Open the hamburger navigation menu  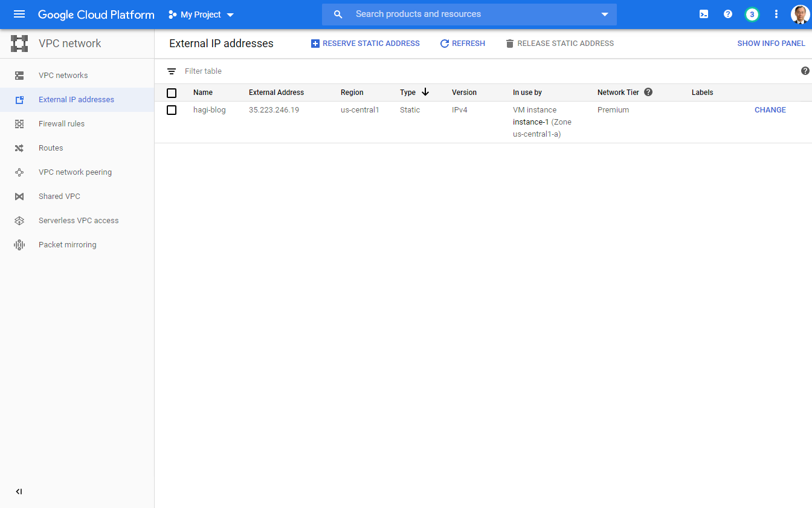click(x=19, y=15)
